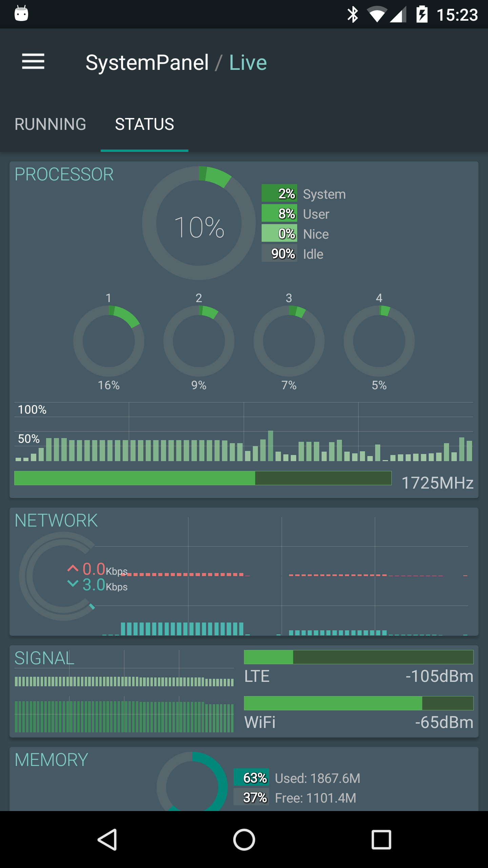The height and width of the screenshot is (868, 488).
Task: Tap Free: 1101.4M memory text
Action: coord(316,798)
